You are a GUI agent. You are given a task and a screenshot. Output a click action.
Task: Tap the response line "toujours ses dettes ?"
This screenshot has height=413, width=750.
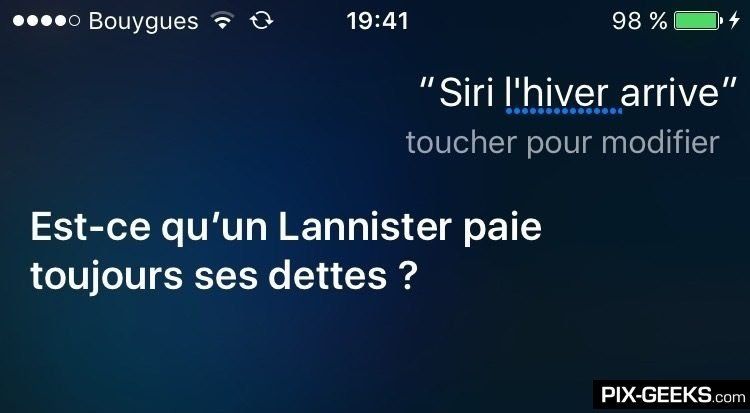point(221,276)
